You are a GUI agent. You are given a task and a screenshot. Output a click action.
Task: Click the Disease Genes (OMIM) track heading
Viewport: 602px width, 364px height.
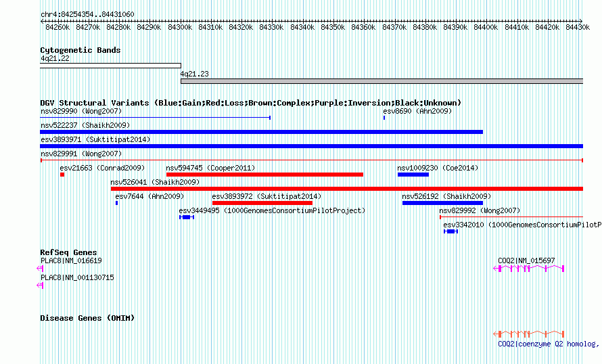click(87, 318)
